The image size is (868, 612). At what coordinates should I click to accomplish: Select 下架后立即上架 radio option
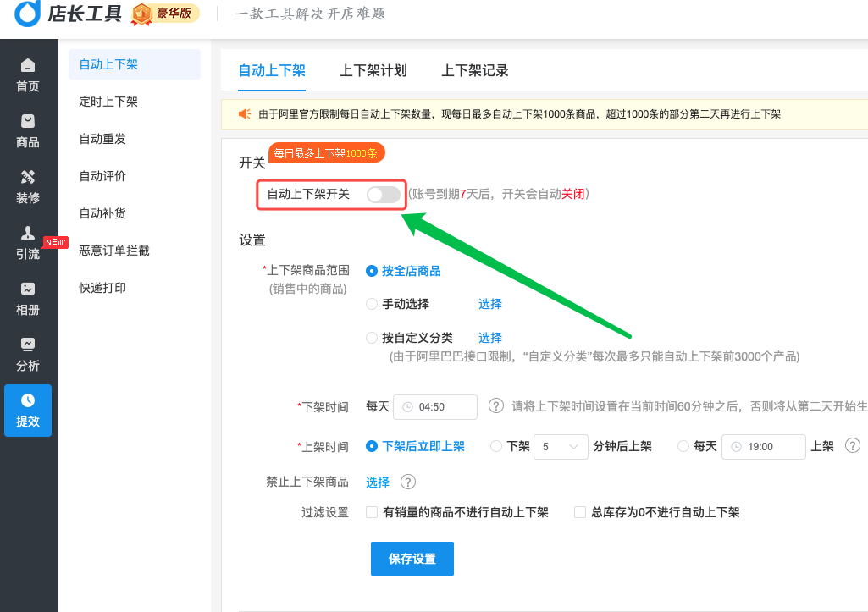pos(372,446)
